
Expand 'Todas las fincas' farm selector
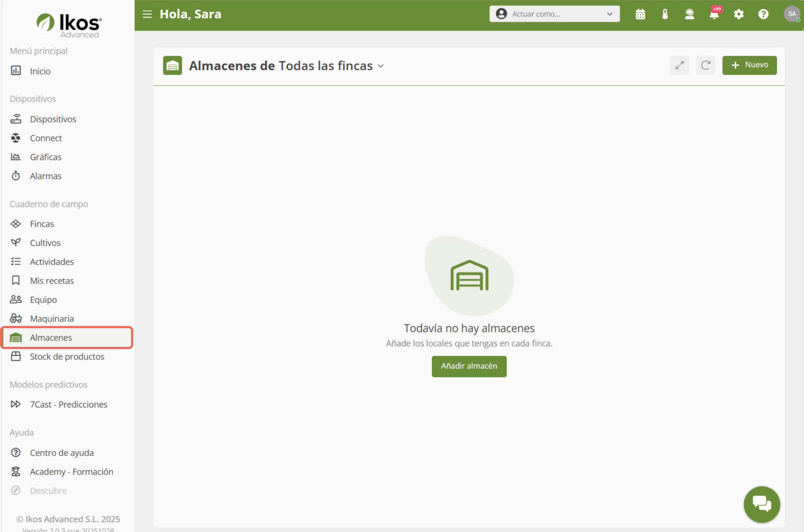click(x=331, y=66)
